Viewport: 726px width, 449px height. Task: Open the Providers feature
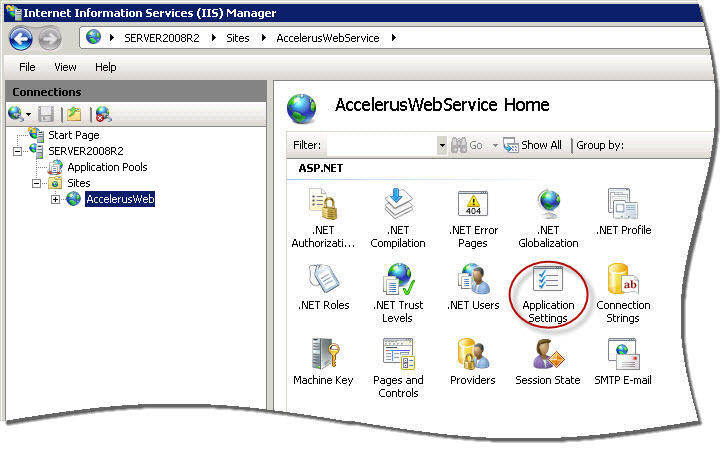click(473, 362)
